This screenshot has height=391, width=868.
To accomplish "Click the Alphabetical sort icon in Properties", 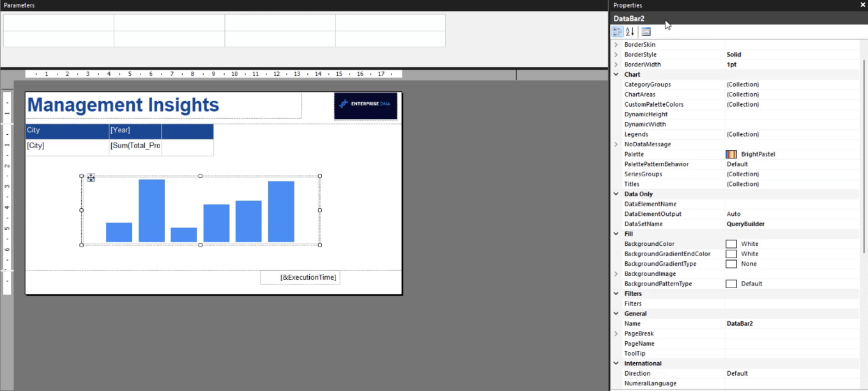I will point(630,32).
